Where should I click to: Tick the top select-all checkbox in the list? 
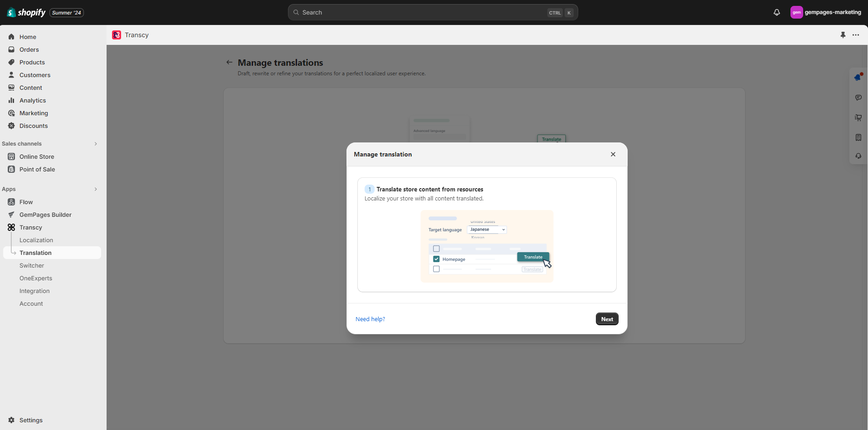436,249
